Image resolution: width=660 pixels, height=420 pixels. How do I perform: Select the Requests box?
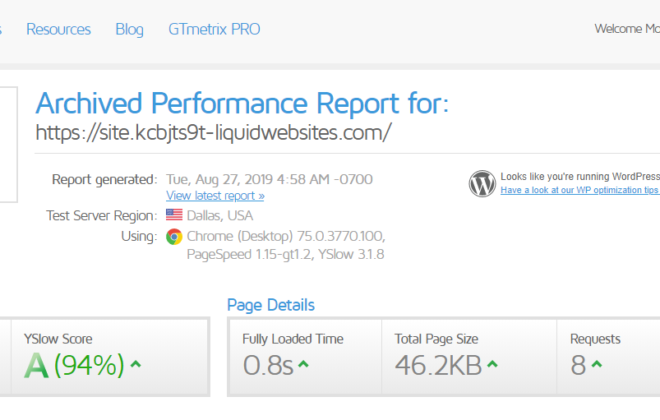[x=609, y=357]
